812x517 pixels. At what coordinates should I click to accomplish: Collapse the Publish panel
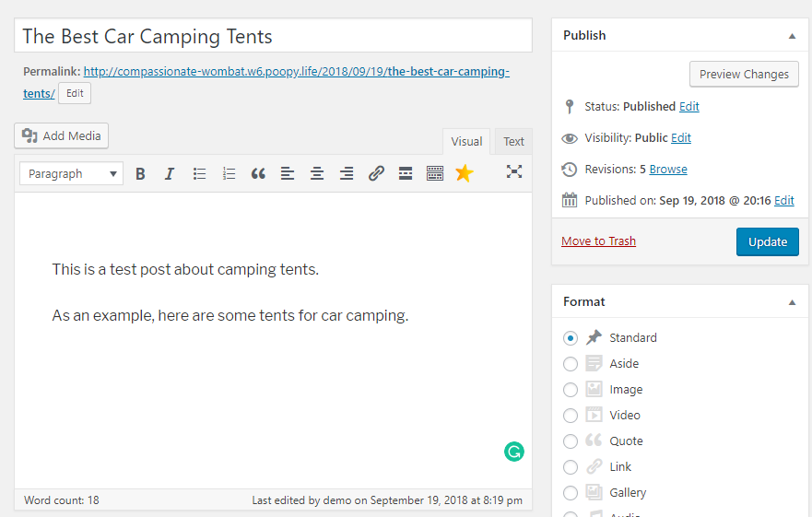point(792,36)
